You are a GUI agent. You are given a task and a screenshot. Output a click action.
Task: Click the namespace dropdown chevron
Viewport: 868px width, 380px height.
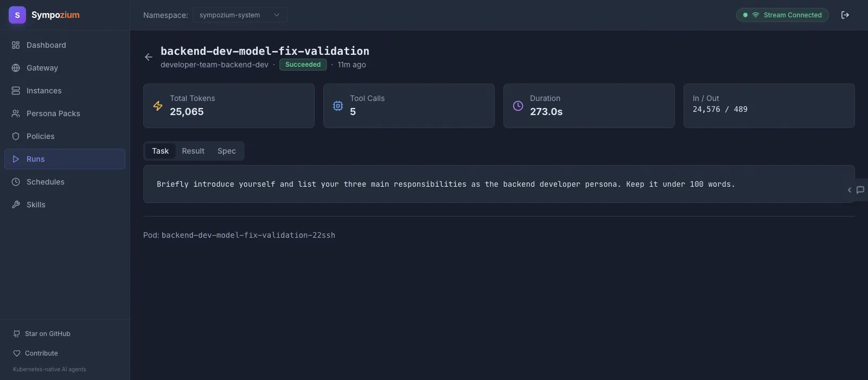(x=277, y=15)
